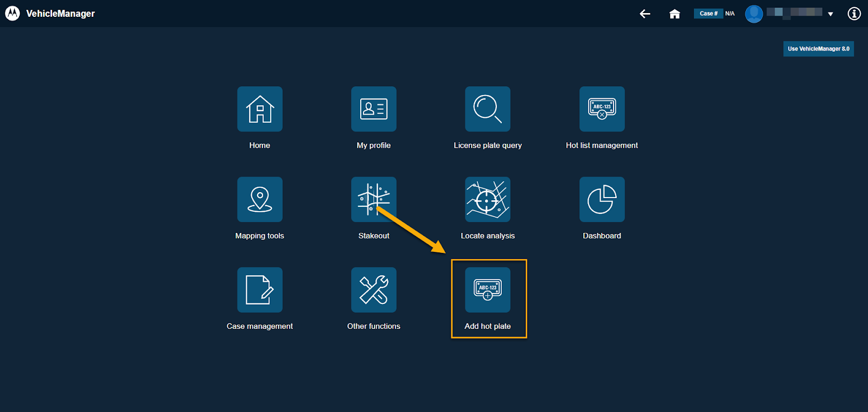This screenshot has height=412, width=868.
Task: Click the home icon in top bar
Action: point(674,14)
